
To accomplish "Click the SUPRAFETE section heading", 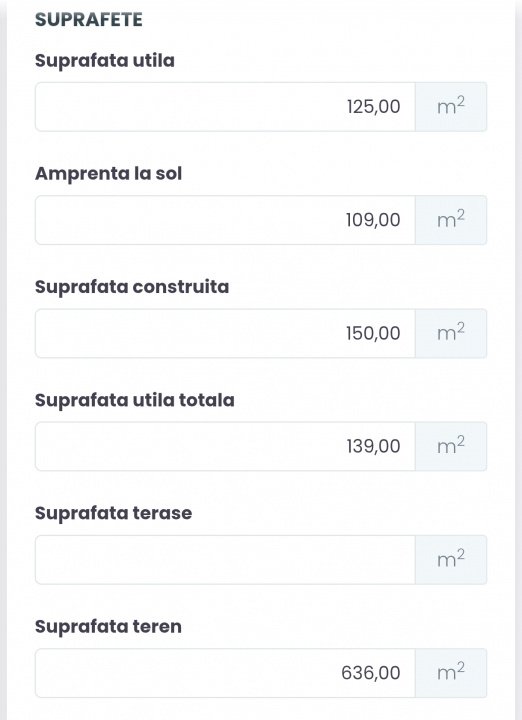I will coord(89,20).
